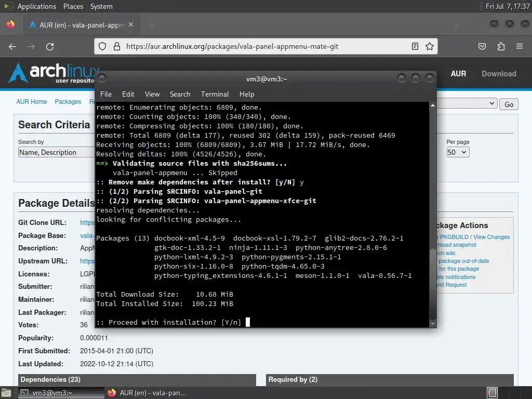Open the System menu in top panel
This screenshot has width=532, height=399.
101,6
